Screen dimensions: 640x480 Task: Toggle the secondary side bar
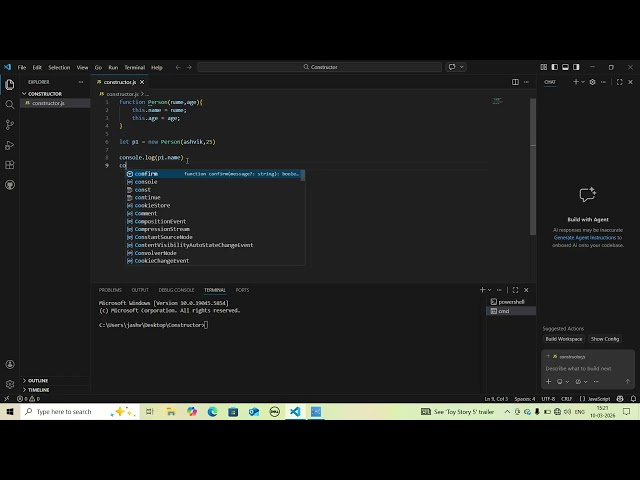tap(576, 67)
